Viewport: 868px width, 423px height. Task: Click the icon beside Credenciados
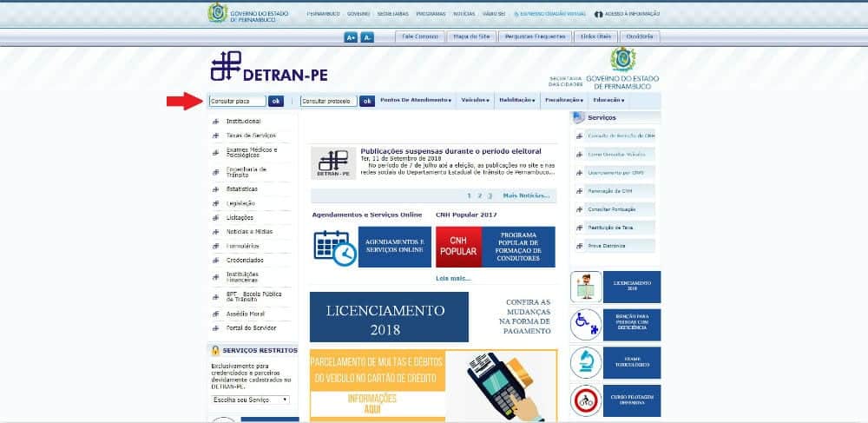[216, 261]
